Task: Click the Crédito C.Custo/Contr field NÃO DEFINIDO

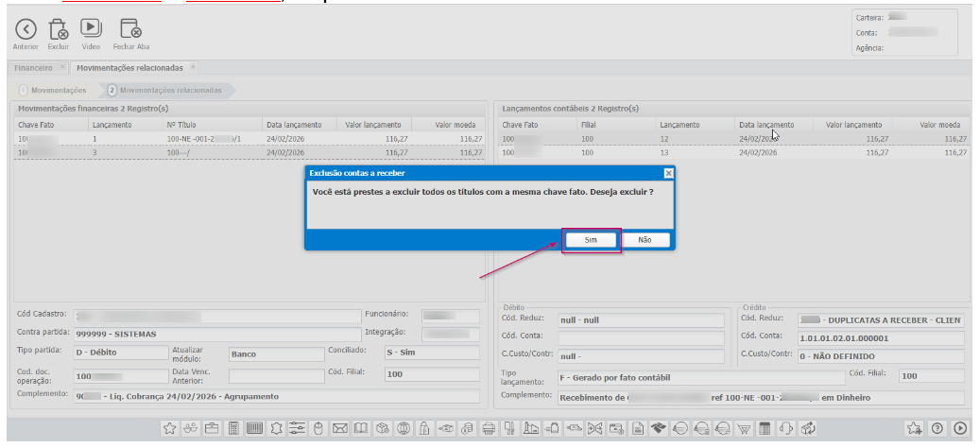Action: tap(882, 356)
